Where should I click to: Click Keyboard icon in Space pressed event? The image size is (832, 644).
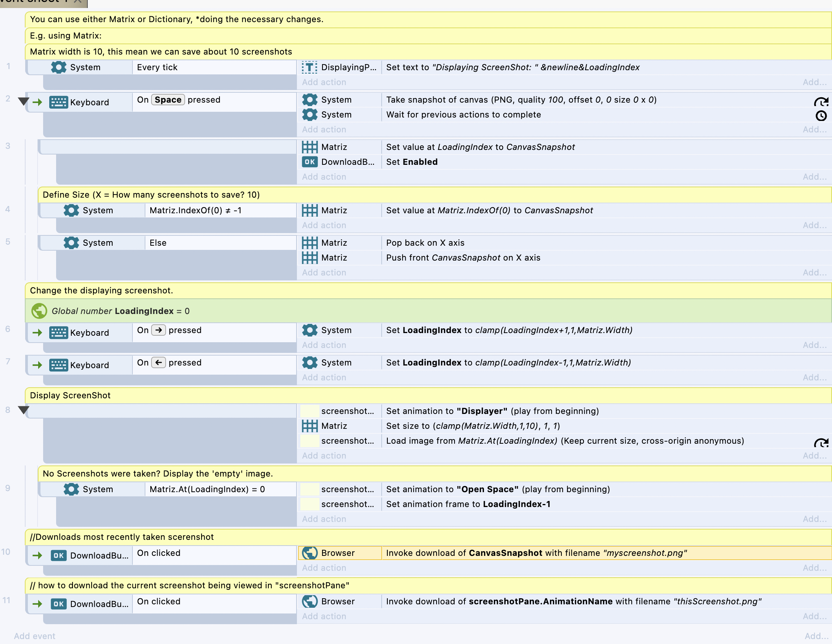coord(59,102)
